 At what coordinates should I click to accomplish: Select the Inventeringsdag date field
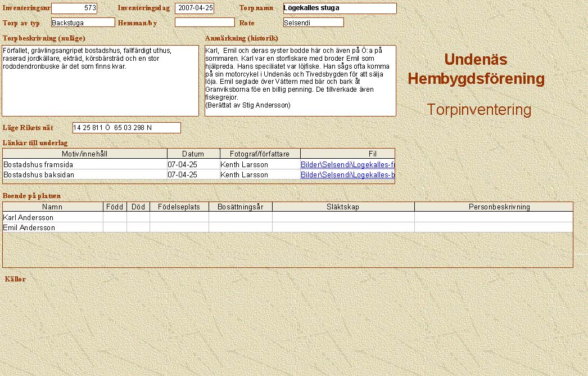(195, 8)
